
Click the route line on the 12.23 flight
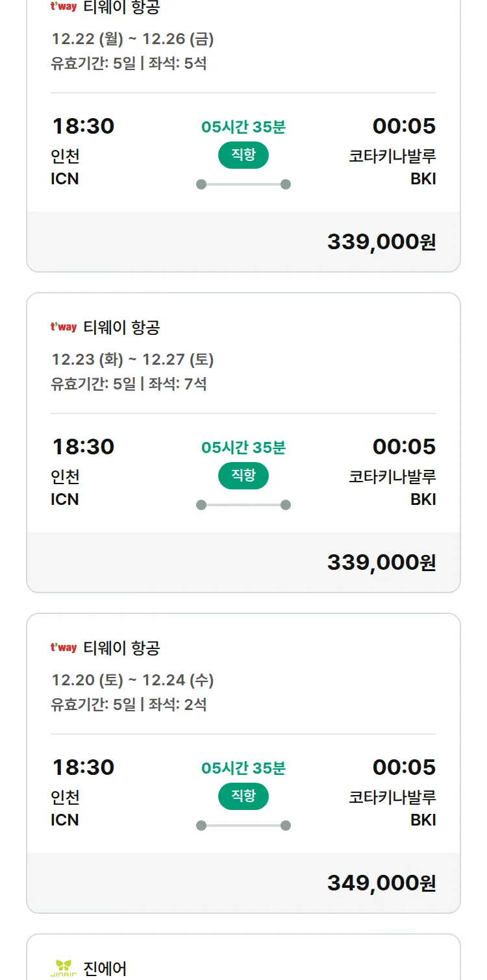pos(243,505)
